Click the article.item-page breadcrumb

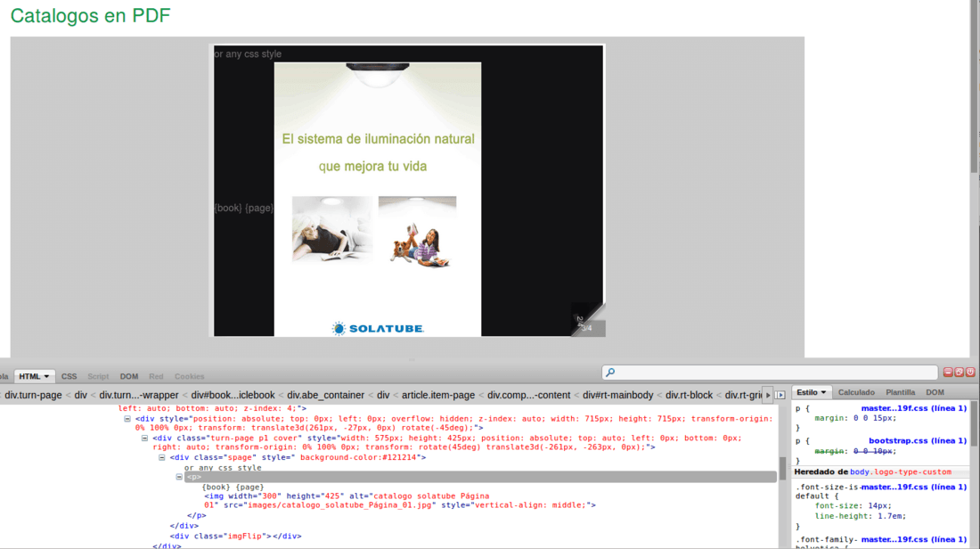pyautogui.click(x=438, y=395)
